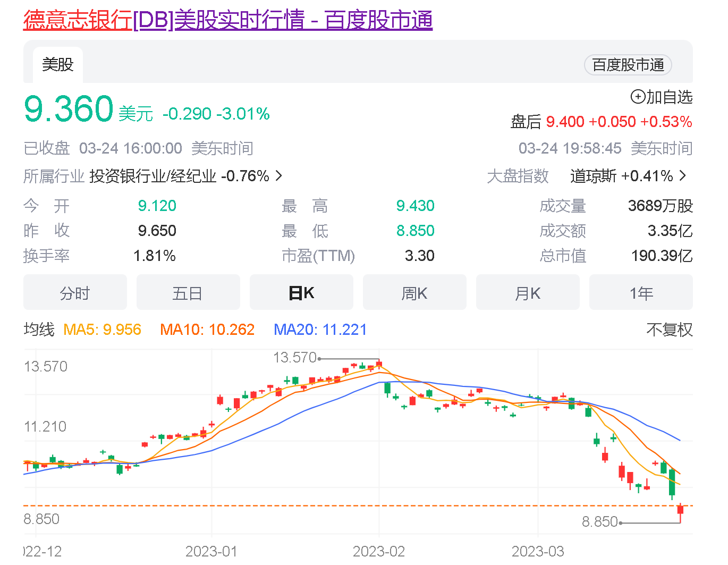Image resolution: width=728 pixels, height=565 pixels.
Task: Switch chart to 分时 view
Action: point(75,292)
